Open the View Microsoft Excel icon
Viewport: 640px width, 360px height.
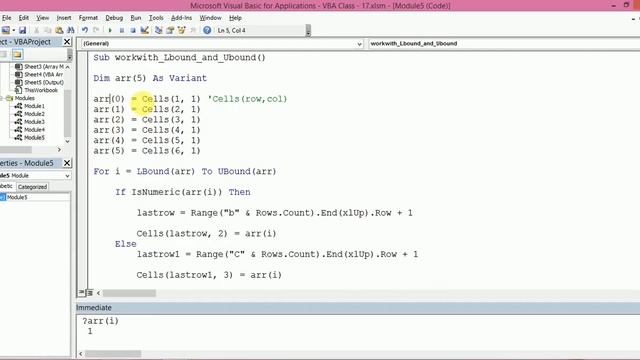[x=5, y=30]
